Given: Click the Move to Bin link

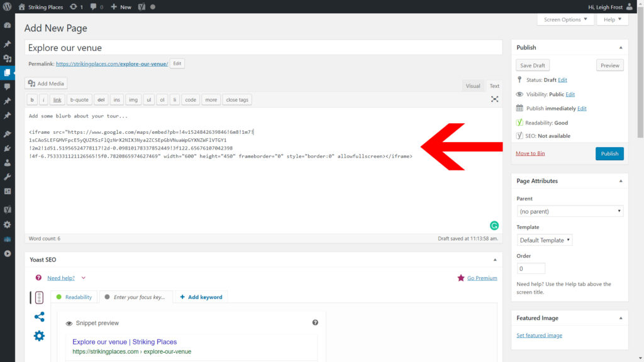Looking at the screenshot, I should click(x=530, y=153).
